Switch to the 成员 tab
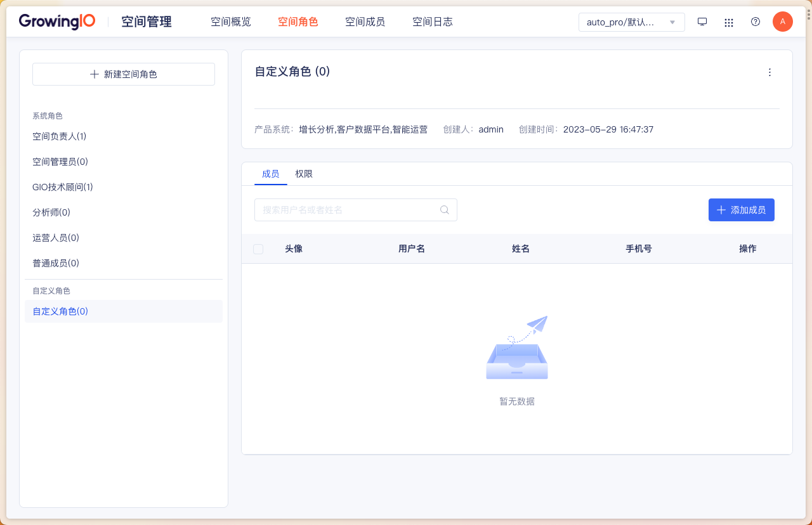The image size is (812, 525). coord(271,174)
